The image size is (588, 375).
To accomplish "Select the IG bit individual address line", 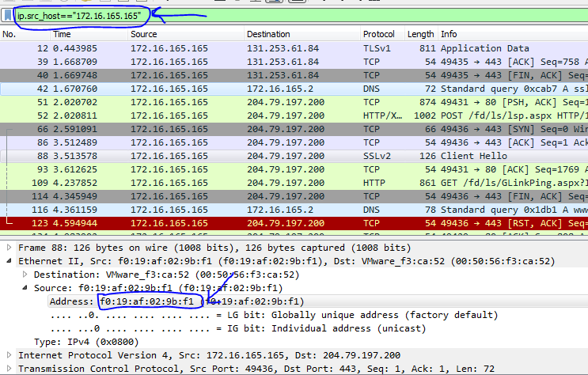I will tap(238, 328).
